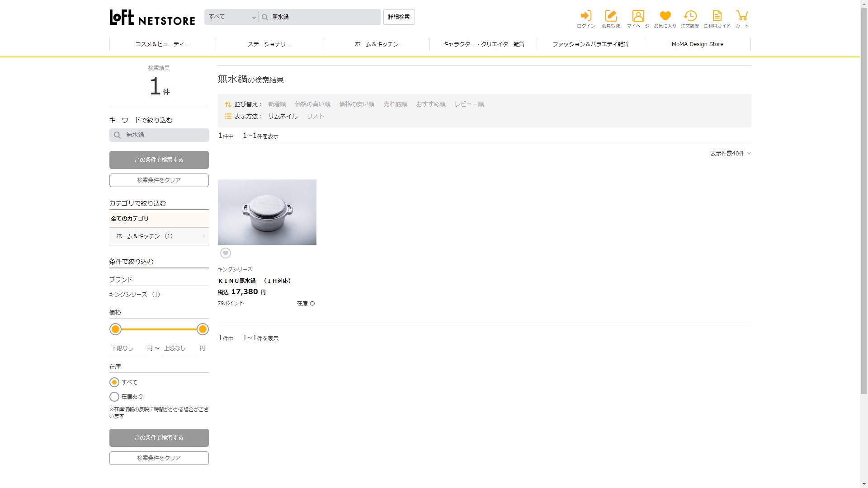The height and width of the screenshot is (488, 868).
Task: Click the login icon in the header
Action: (x=586, y=16)
